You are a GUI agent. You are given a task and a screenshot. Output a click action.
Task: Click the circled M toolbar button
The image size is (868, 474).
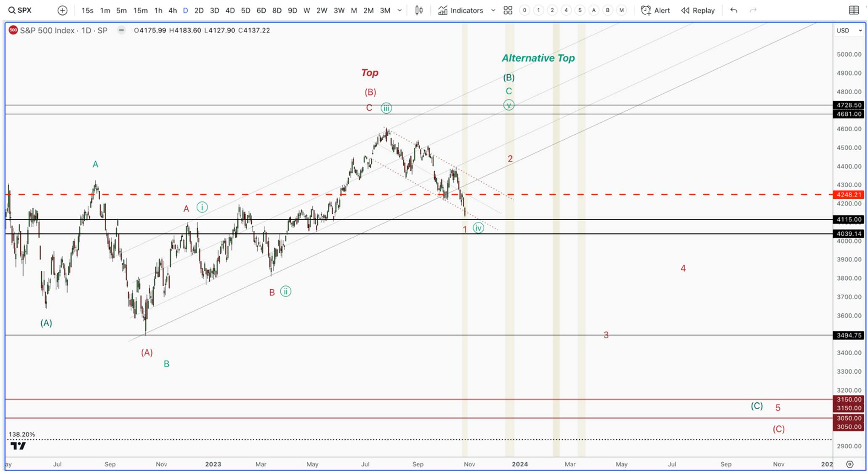pyautogui.click(x=622, y=10)
